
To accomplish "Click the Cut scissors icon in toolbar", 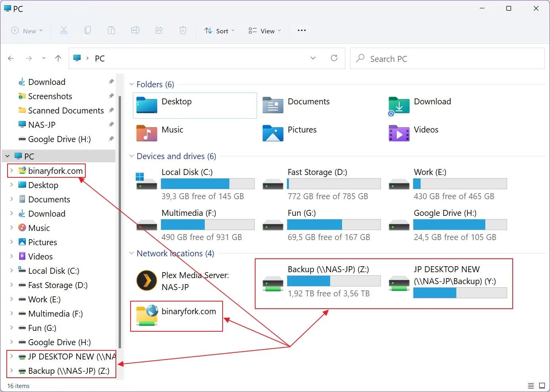I will [x=64, y=31].
